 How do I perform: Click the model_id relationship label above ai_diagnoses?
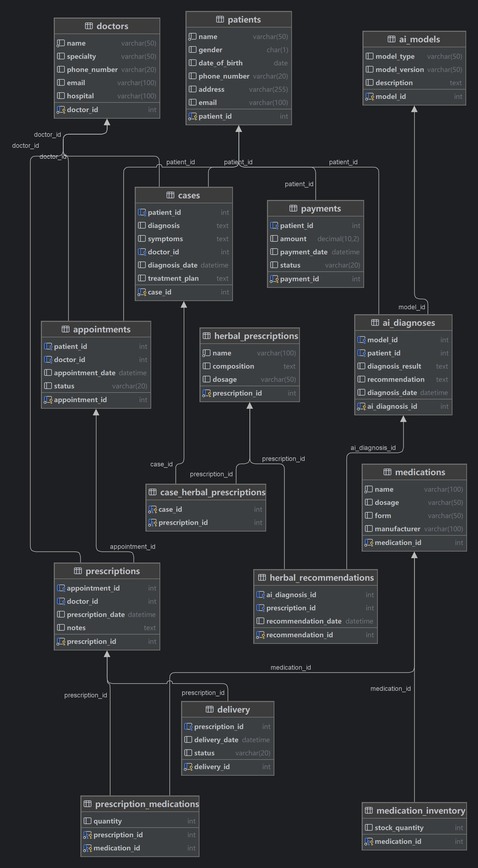(411, 307)
